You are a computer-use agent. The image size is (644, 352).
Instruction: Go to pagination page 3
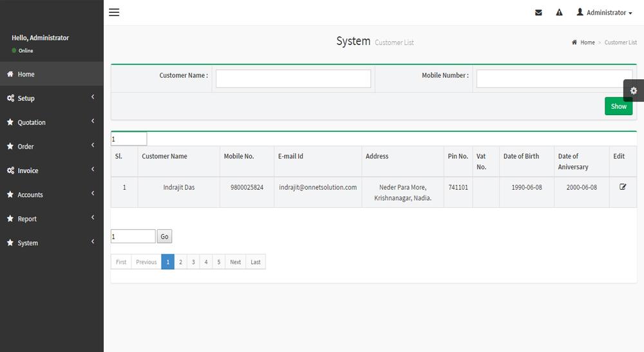tap(193, 262)
